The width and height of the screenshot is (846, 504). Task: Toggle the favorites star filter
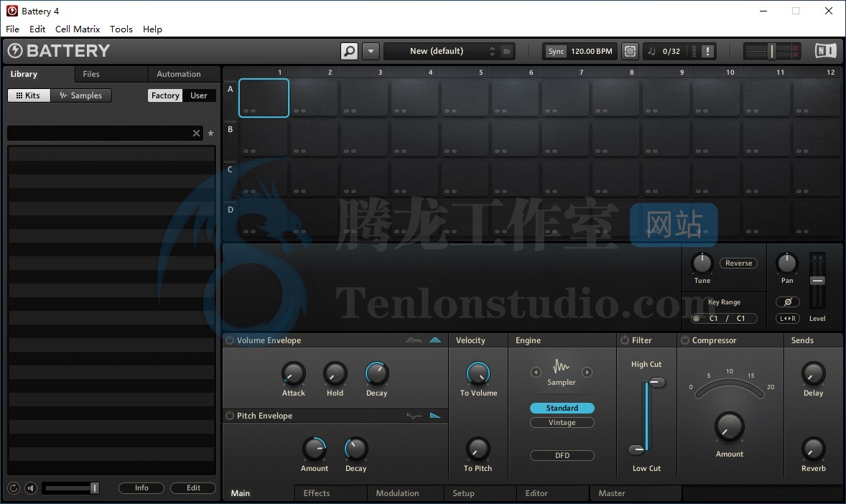(x=211, y=134)
